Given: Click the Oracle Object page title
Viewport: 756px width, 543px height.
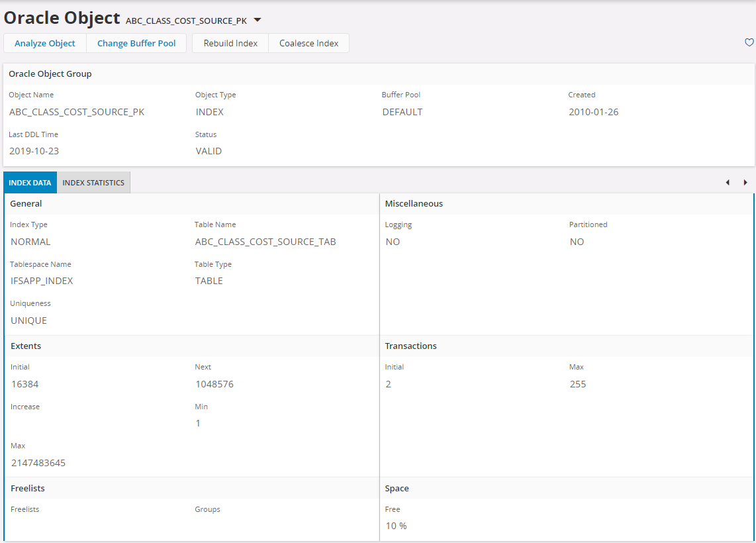Looking at the screenshot, I should coord(60,17).
